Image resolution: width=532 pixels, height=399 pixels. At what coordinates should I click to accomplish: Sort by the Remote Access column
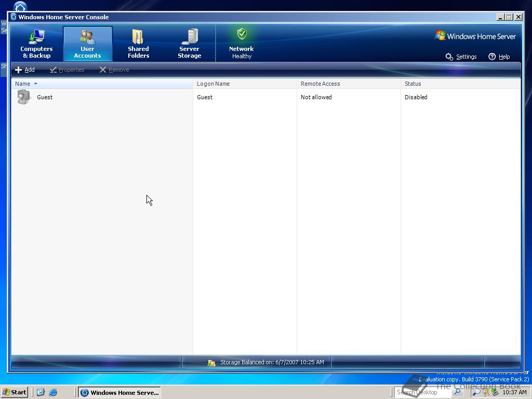tap(349, 84)
